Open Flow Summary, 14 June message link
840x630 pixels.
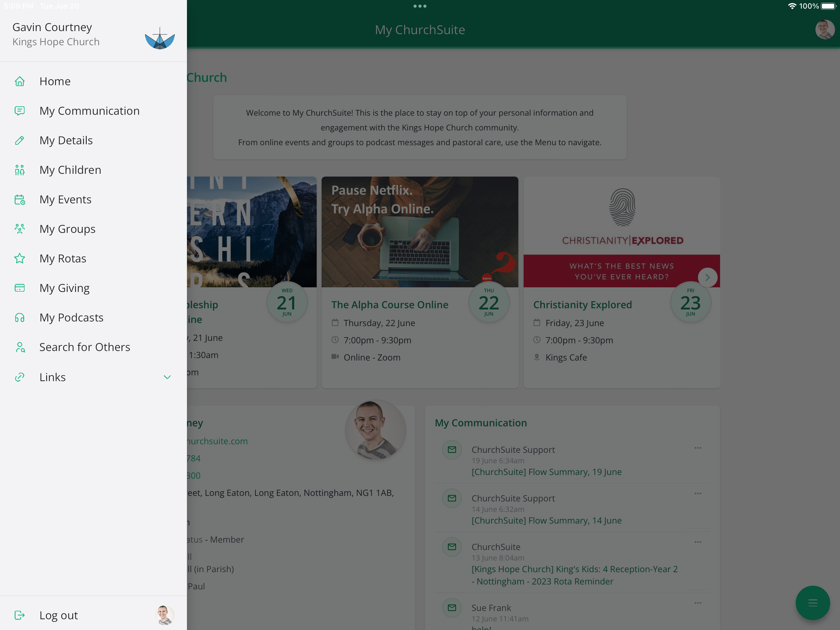pos(546,520)
